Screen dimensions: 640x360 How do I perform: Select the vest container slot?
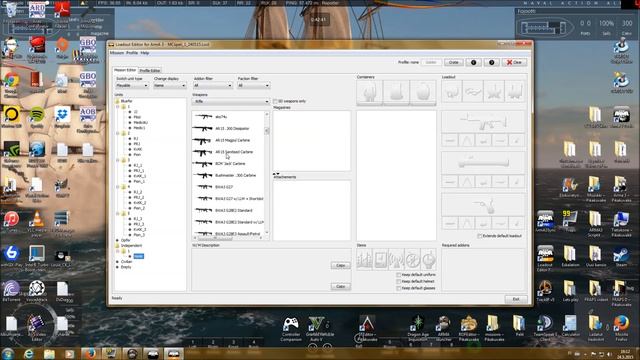click(396, 93)
